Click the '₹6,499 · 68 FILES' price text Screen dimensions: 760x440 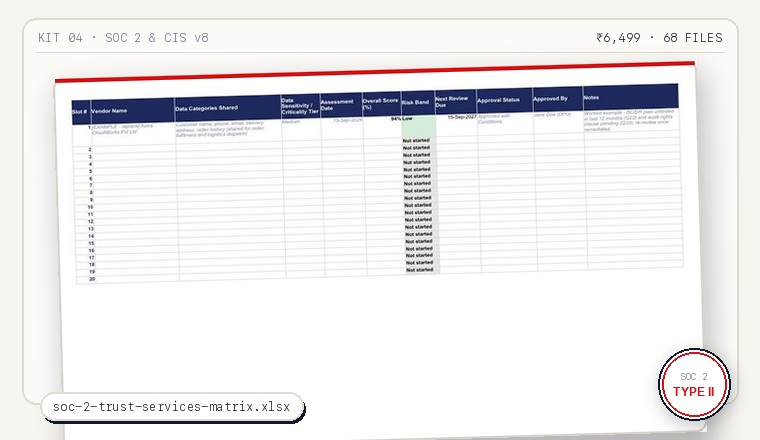(659, 38)
